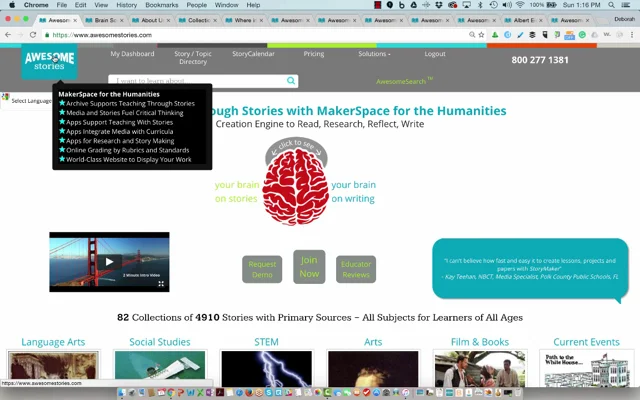
Task: Click the AwesomeSearch link
Action: pos(404,81)
